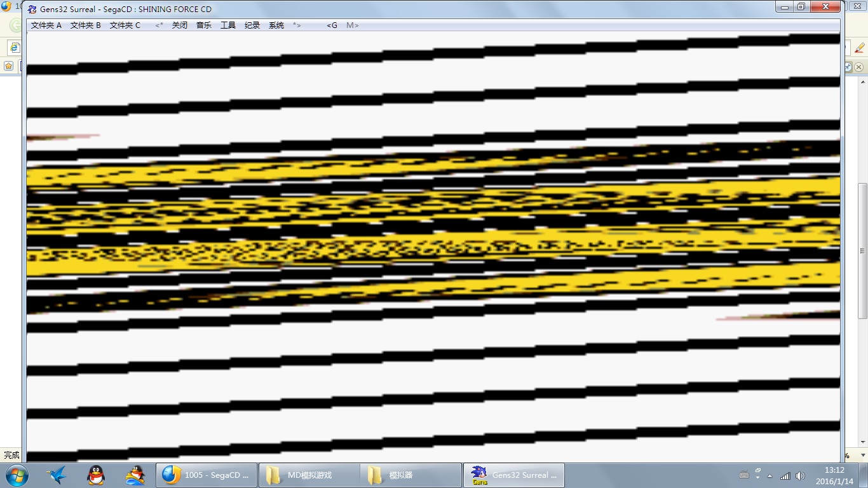Click the Gens32 Sonic icon in title bar
This screenshot has width=868, height=488.
(32, 9)
